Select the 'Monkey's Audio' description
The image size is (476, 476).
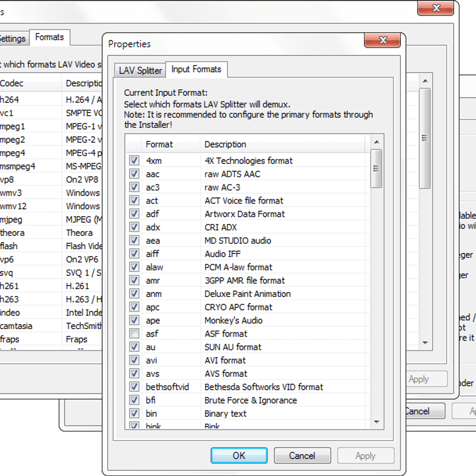(x=234, y=321)
